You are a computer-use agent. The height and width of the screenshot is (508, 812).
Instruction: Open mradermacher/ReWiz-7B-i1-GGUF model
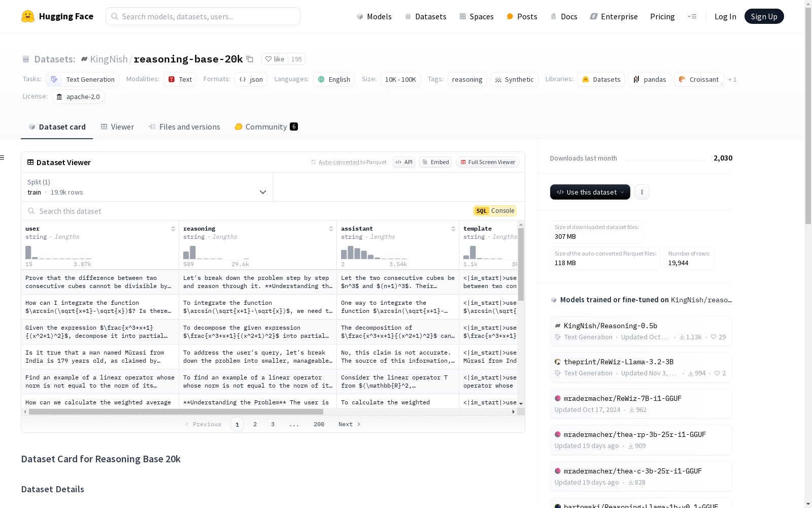(x=641, y=404)
